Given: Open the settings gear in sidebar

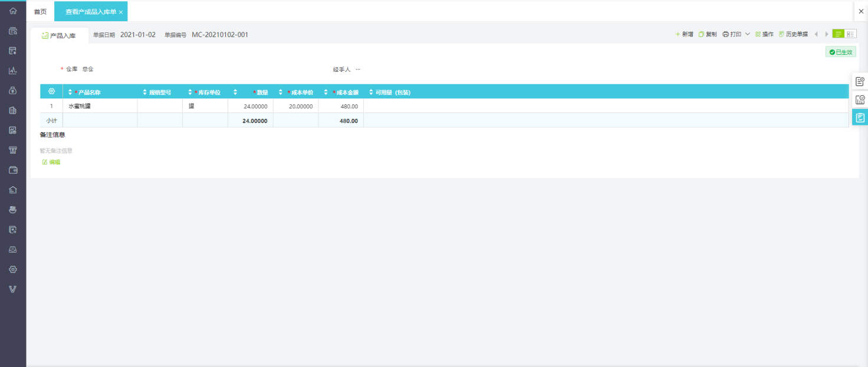Looking at the screenshot, I should tap(13, 269).
